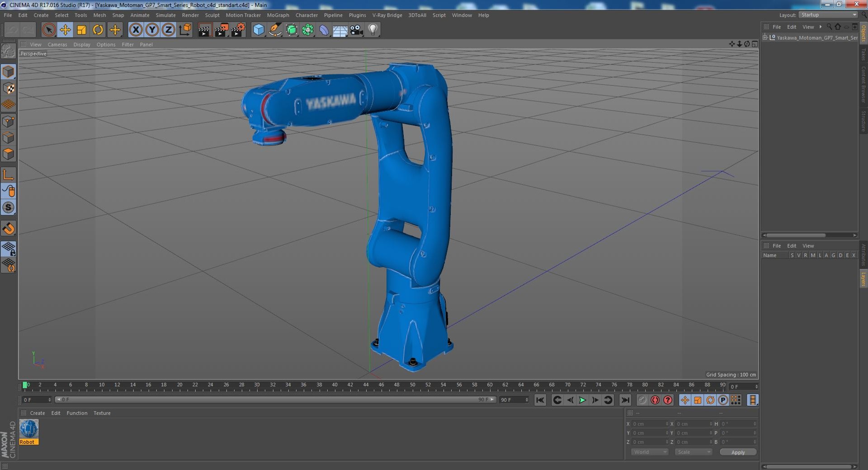Select the Robot material thumbnail
Screen dimensions: 868x470
tap(28, 429)
